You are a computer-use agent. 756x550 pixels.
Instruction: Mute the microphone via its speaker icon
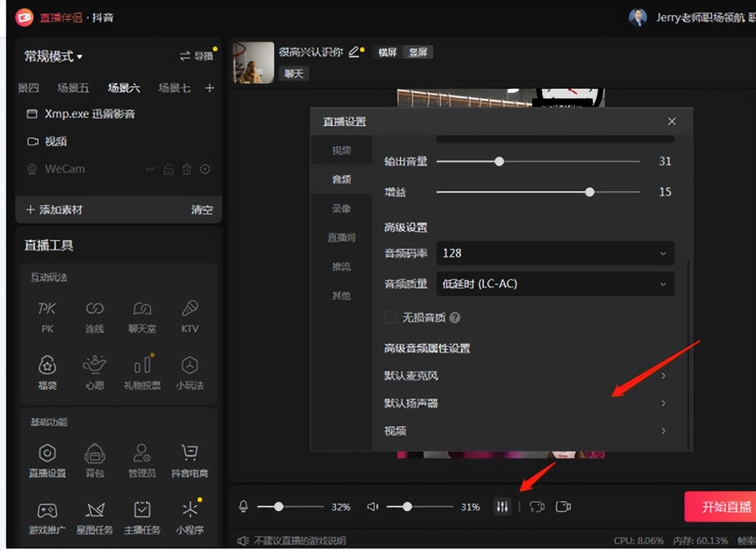[x=244, y=507]
